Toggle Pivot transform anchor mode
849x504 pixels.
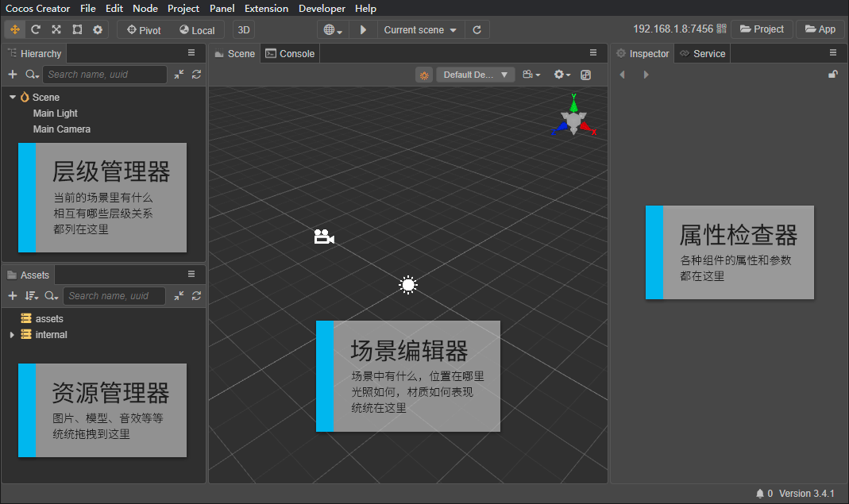[144, 30]
